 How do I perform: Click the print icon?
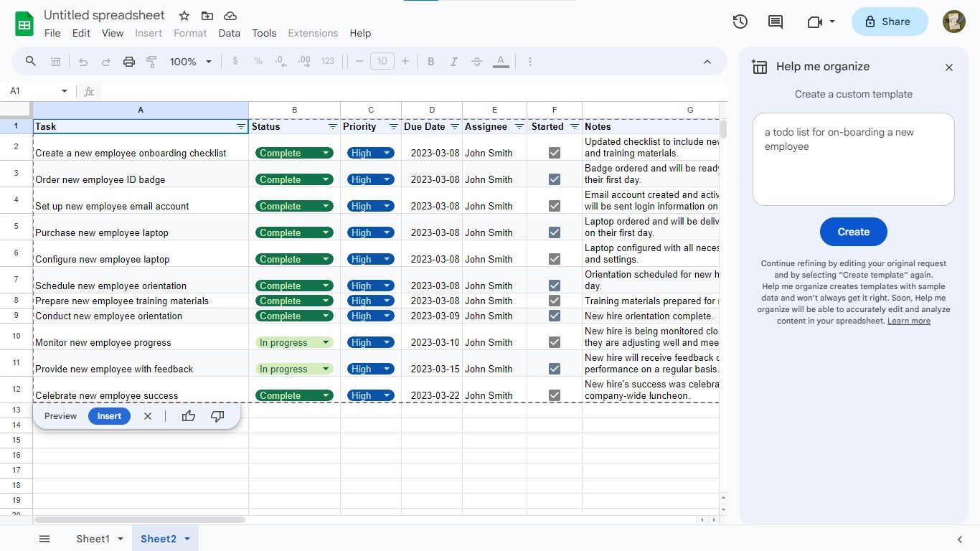click(129, 62)
